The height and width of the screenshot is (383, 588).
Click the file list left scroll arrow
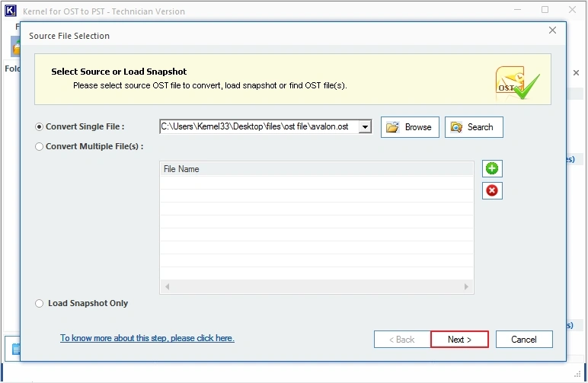168,287
